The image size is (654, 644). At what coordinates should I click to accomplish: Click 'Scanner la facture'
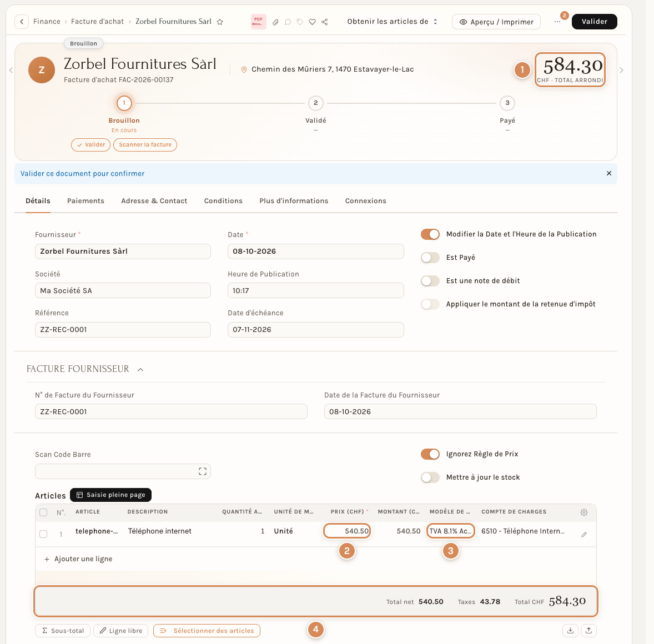coord(145,145)
